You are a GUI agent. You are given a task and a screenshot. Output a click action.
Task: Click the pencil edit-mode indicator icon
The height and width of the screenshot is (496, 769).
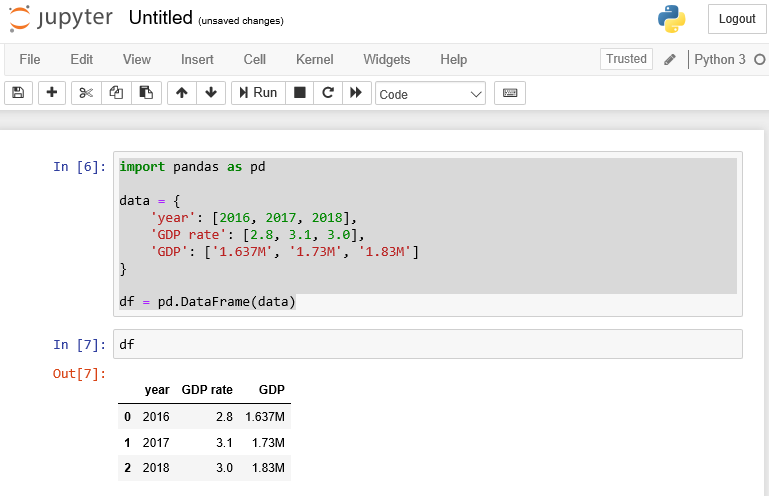pos(670,60)
